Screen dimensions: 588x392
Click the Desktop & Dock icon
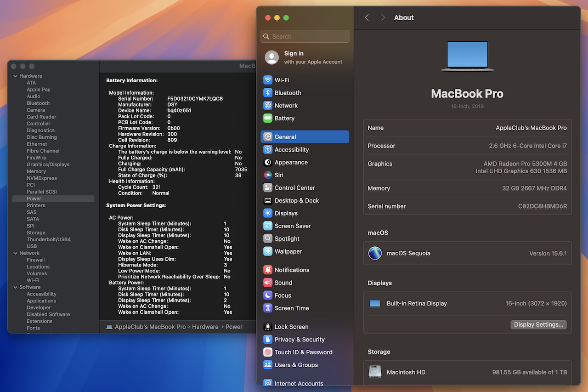(x=268, y=200)
